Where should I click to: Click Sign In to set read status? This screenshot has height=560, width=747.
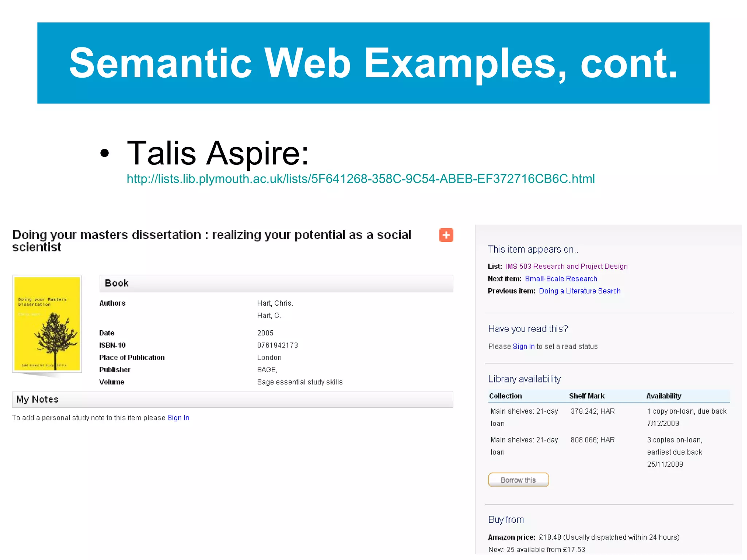(523, 346)
